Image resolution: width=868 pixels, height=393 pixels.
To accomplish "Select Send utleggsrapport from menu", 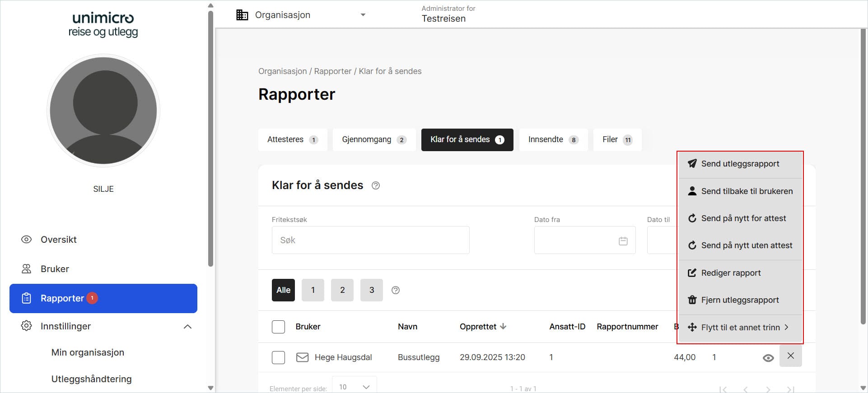I will tap(740, 164).
